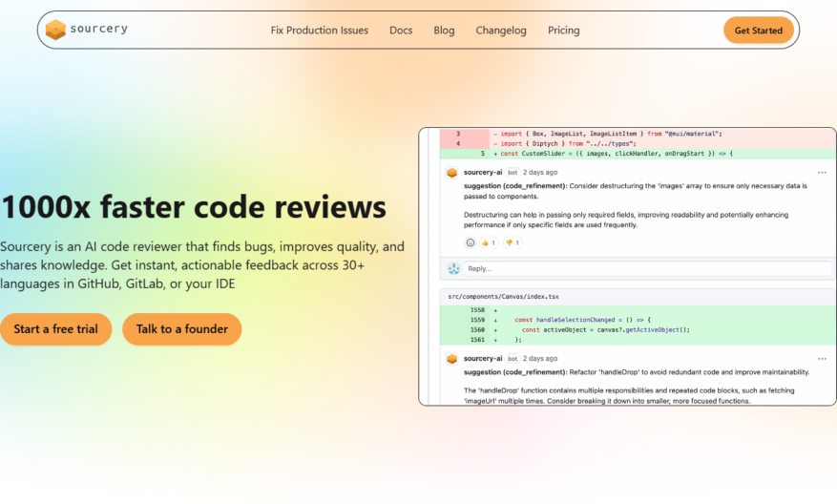Viewport: 837px width, 504px height.
Task: Click bot badge on first comment
Action: pyautogui.click(x=513, y=173)
